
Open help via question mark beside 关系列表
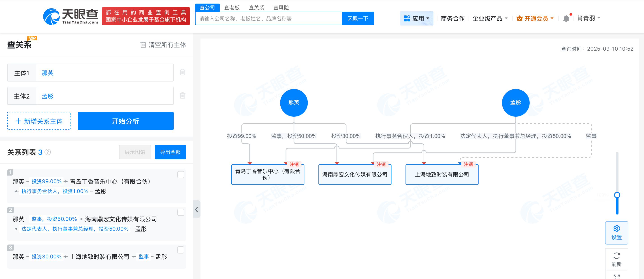point(48,152)
